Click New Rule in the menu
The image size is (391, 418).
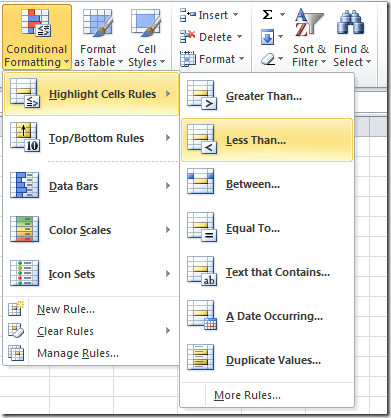pyautogui.click(x=66, y=309)
